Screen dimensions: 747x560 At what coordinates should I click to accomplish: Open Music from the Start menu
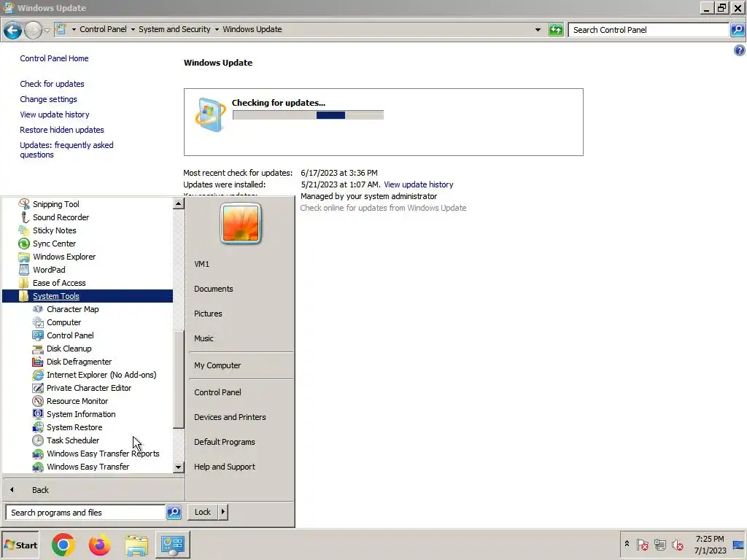pyautogui.click(x=204, y=338)
